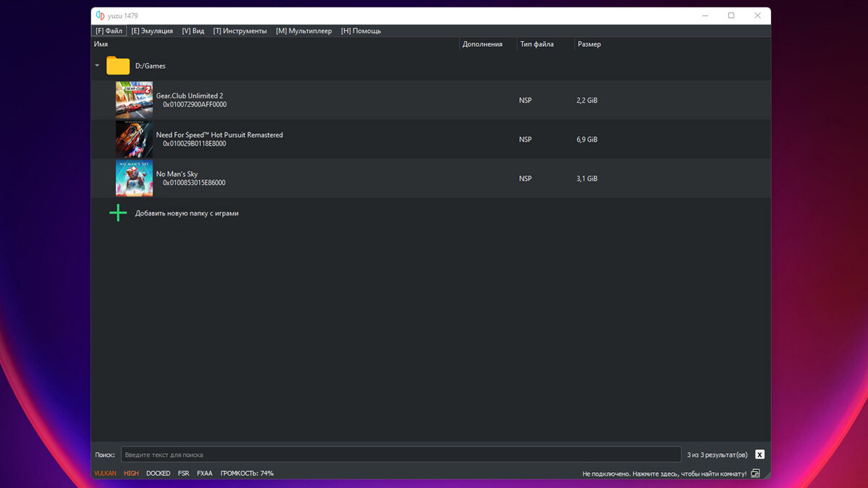Open the [V] Вид menu
Viewport: 868px width, 488px height.
193,31
